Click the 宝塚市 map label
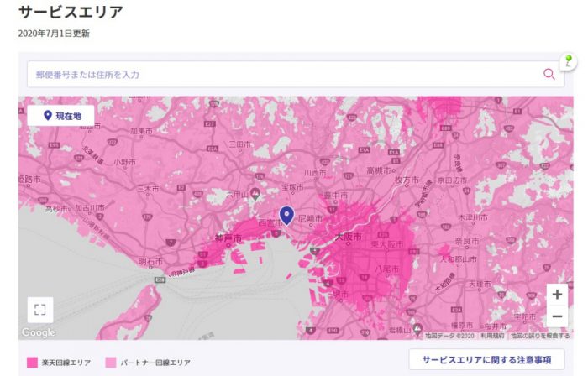 (292, 186)
